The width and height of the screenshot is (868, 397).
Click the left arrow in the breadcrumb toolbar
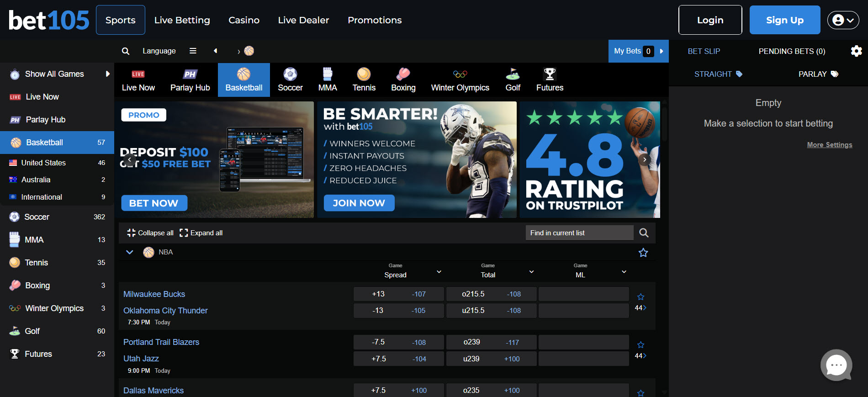216,51
